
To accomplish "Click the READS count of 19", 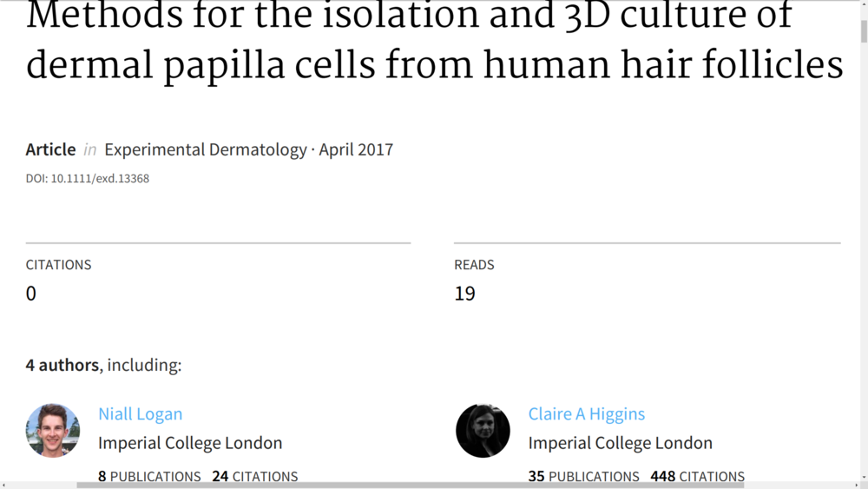I will click(x=464, y=294).
